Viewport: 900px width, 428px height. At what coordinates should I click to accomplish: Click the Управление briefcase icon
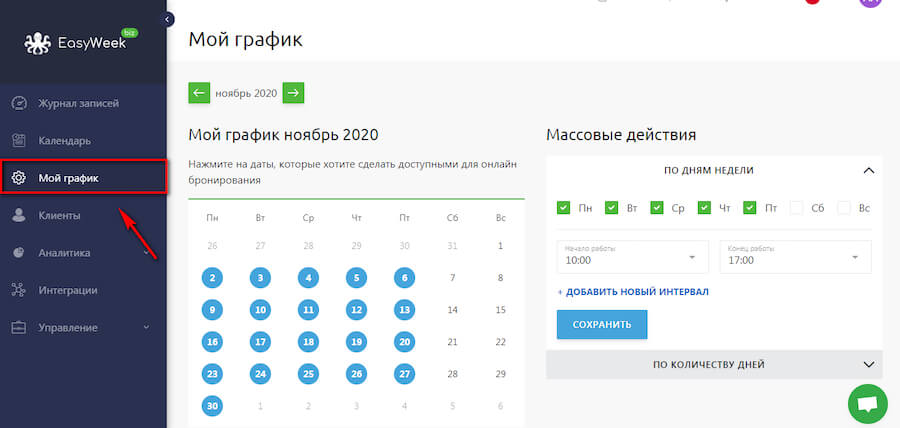(19, 328)
